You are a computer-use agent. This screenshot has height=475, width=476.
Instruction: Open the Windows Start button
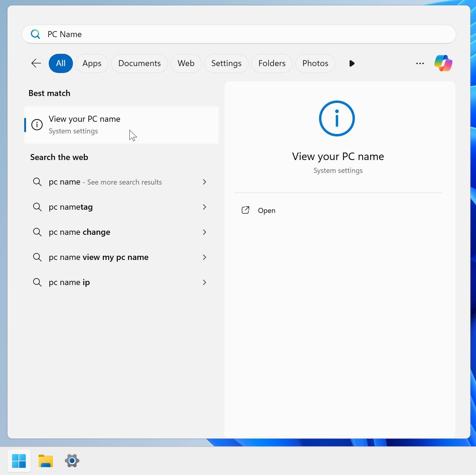[x=19, y=460]
